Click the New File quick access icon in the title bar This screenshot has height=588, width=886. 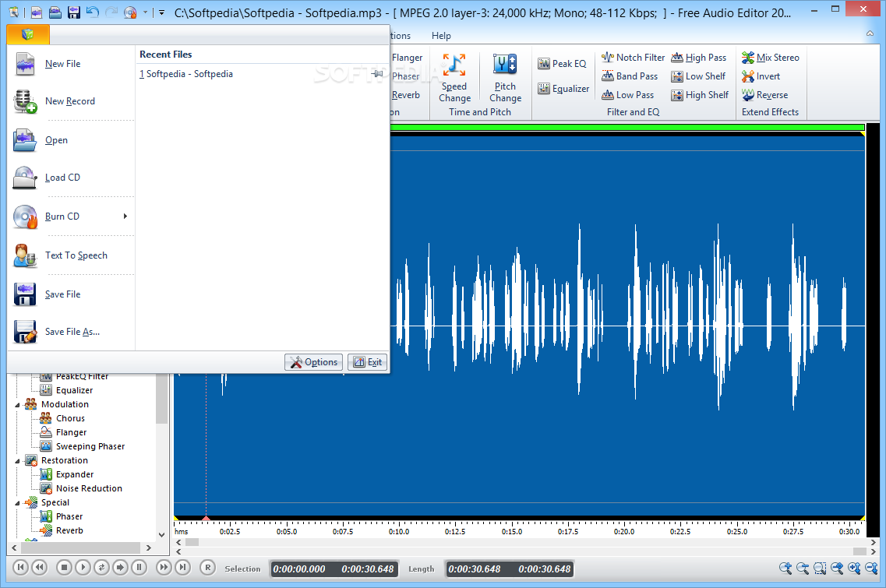37,12
